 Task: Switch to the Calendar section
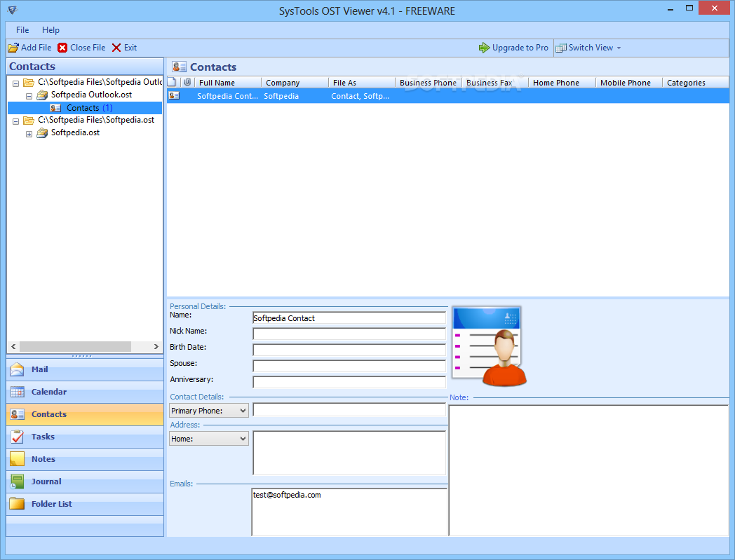tap(85, 392)
